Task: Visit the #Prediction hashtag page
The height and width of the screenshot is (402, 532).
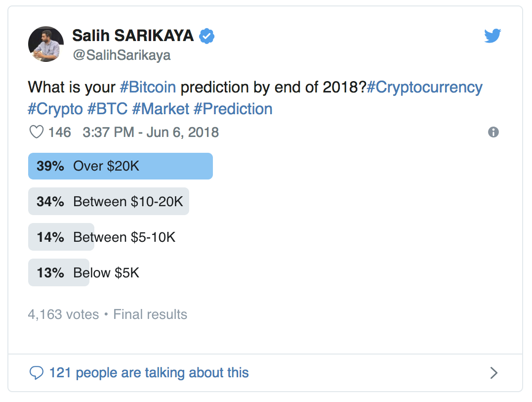Action: [233, 109]
